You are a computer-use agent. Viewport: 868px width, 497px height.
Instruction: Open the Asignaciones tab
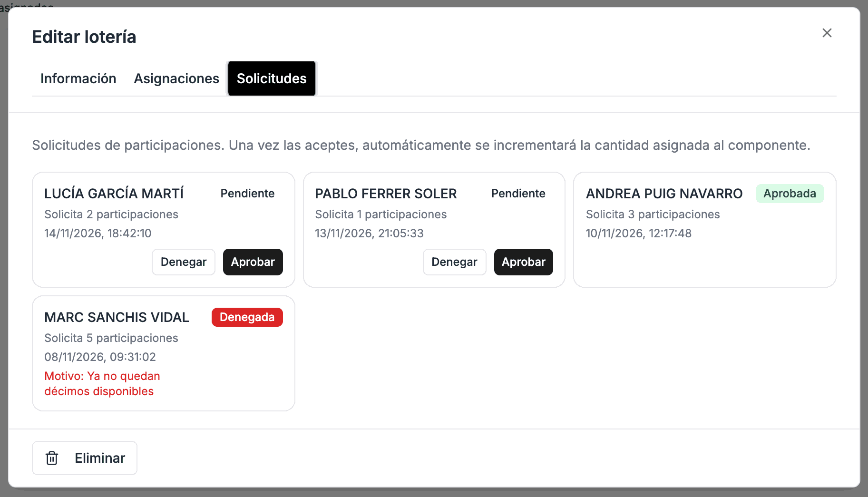pyautogui.click(x=176, y=78)
